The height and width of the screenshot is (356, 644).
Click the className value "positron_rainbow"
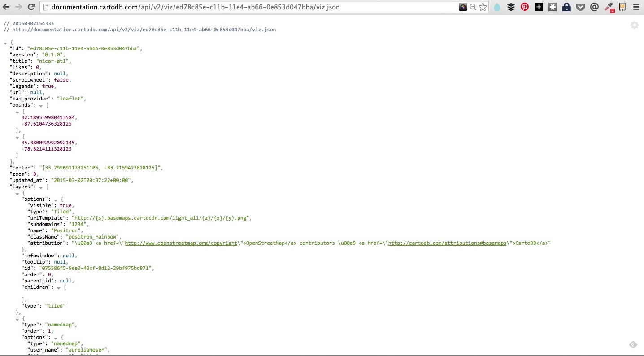click(93, 237)
